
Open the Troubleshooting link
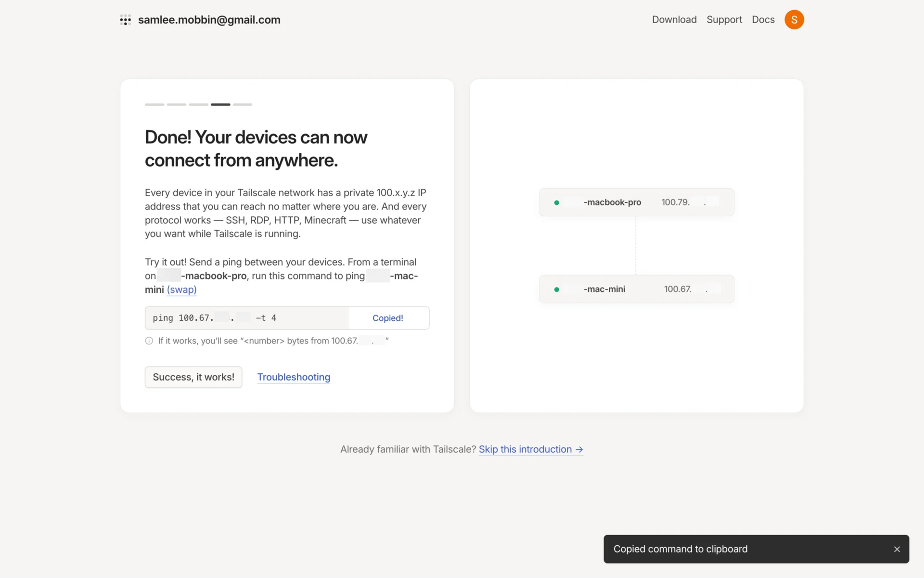click(294, 377)
